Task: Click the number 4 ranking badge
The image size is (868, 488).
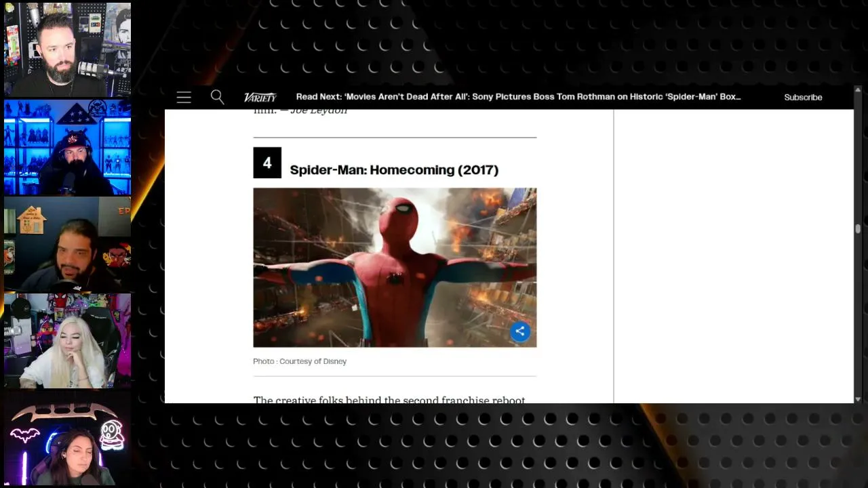Action: (x=267, y=163)
